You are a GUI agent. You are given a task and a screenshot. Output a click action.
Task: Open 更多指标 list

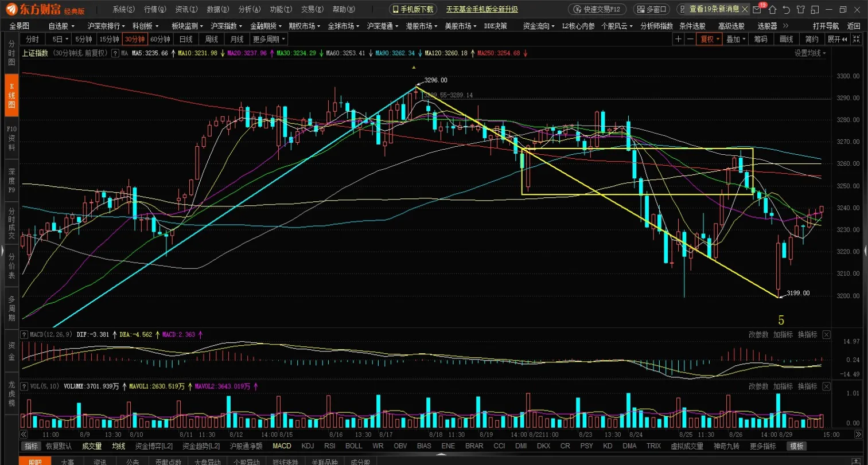(x=762, y=446)
